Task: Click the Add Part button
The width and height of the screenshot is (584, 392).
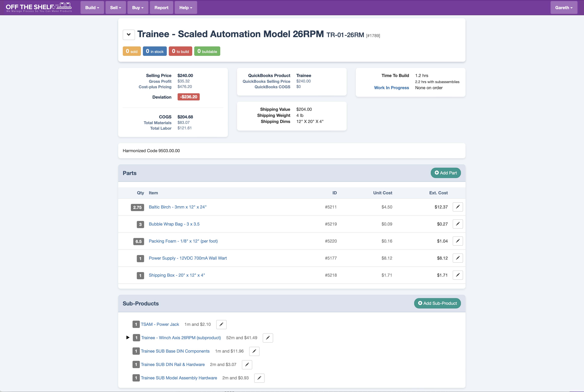Action: (x=445, y=173)
